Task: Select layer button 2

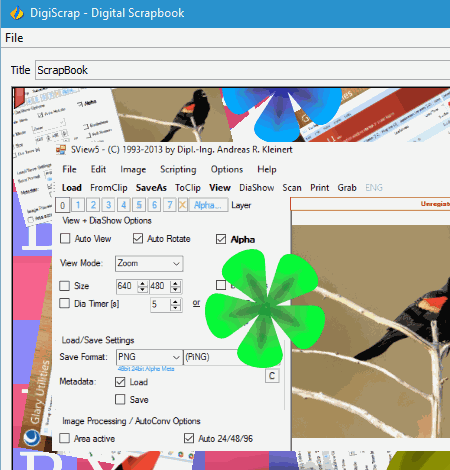Action: tap(93, 205)
